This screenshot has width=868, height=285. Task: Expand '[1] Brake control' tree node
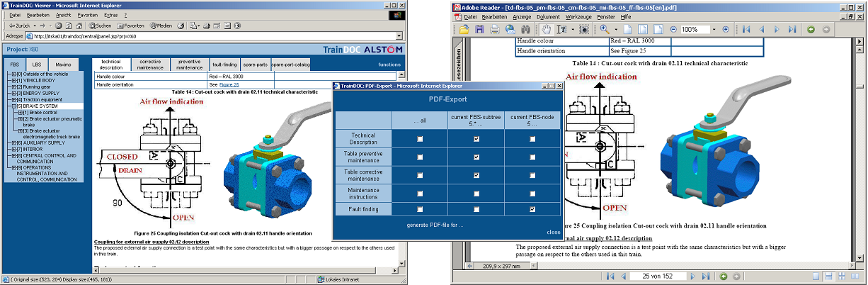tap(20, 113)
